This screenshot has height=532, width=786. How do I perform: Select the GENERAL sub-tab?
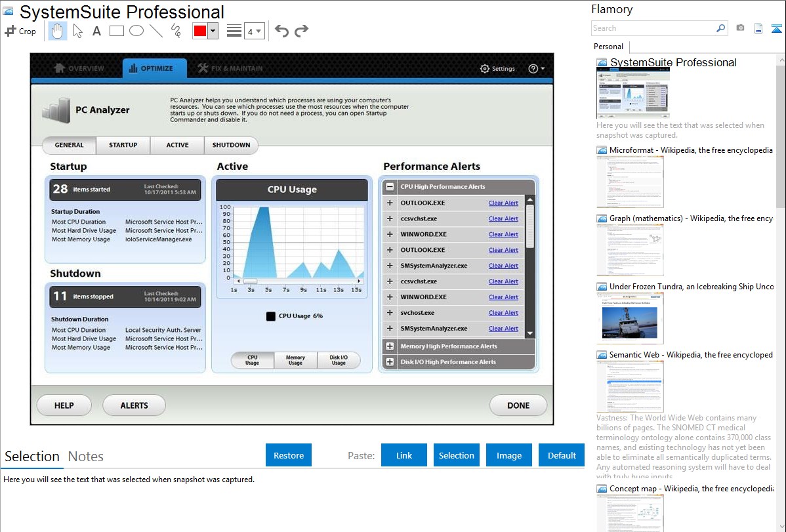coord(69,145)
